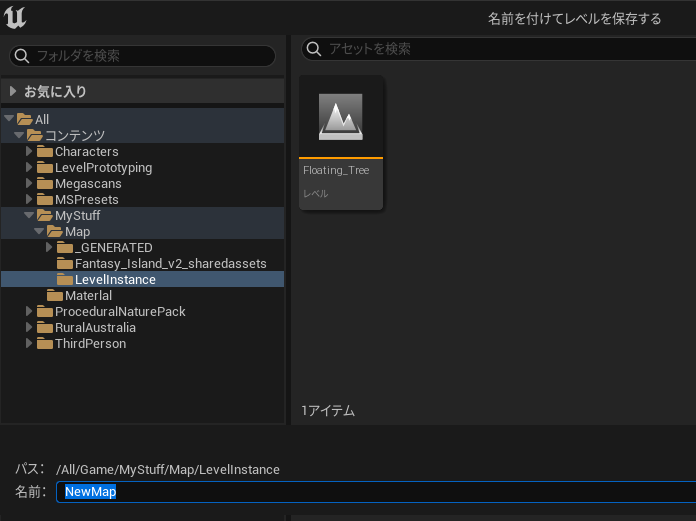Select the Fantasy_Island_v2_sharedassets folder
The width and height of the screenshot is (696, 521).
click(170, 264)
